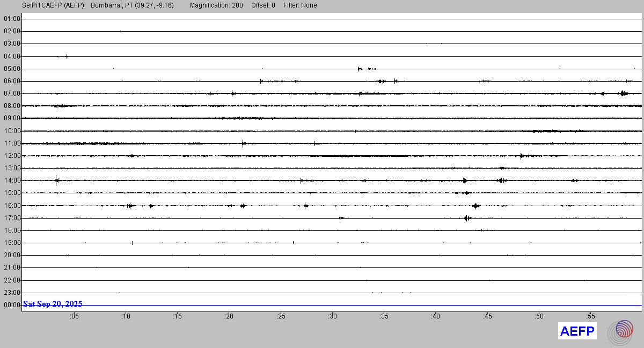Click the Sat Sep 20, 2025 date label

coord(53,304)
